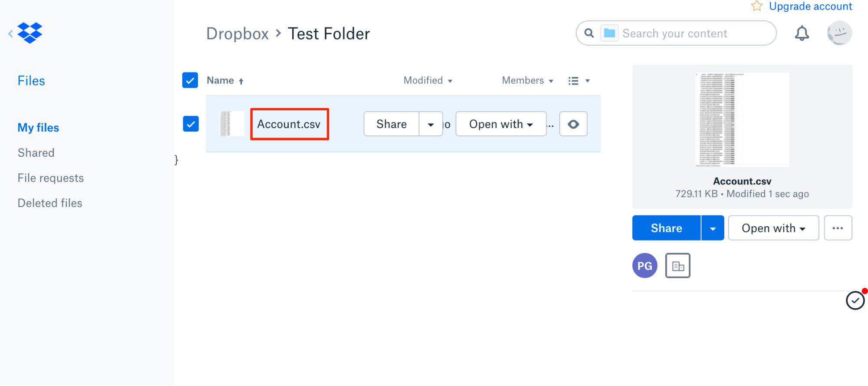Open the sync status checkmark icon
868x386 pixels.
(855, 300)
